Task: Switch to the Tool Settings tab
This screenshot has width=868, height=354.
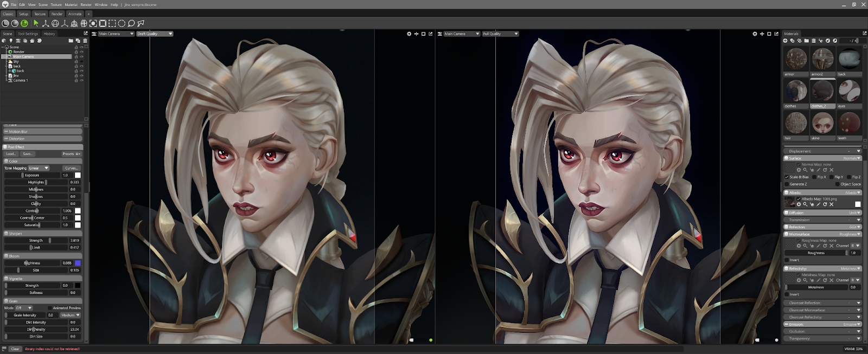Action: pyautogui.click(x=28, y=34)
